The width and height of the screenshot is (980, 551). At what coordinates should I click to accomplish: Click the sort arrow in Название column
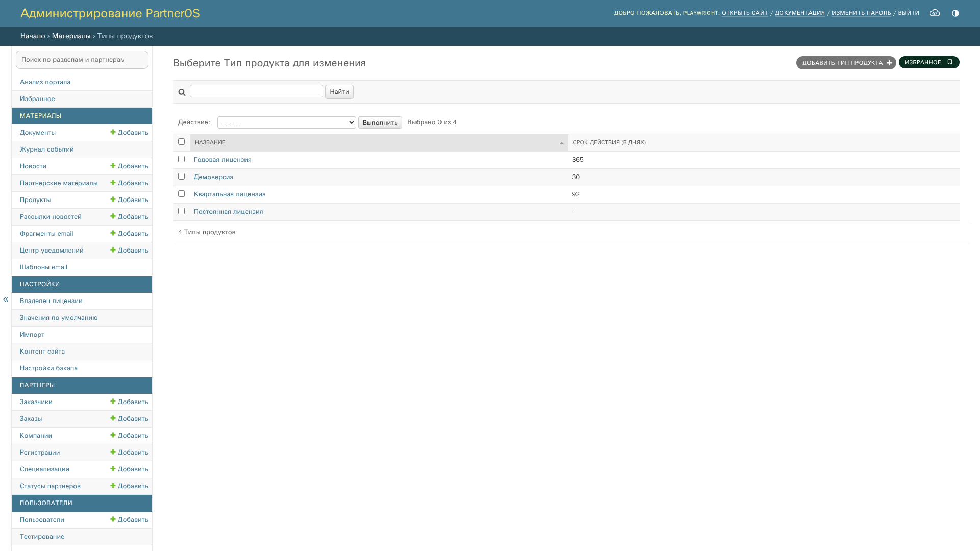coord(562,143)
